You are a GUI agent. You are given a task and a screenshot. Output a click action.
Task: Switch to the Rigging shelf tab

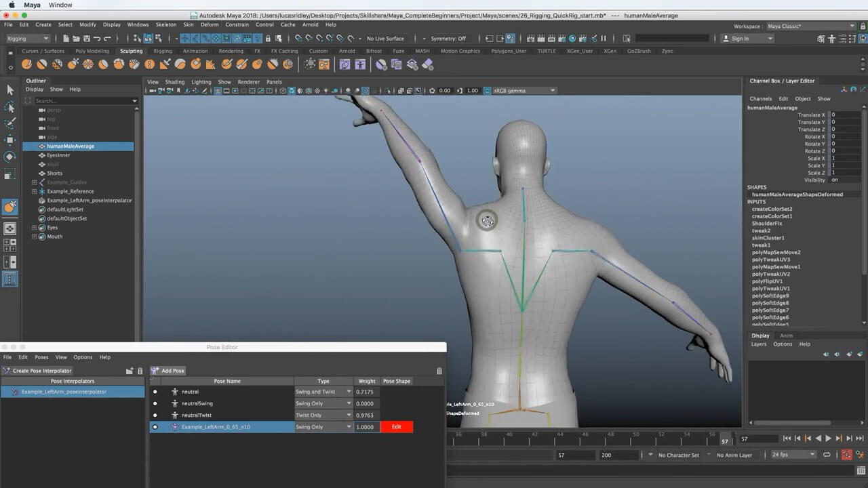click(x=162, y=51)
